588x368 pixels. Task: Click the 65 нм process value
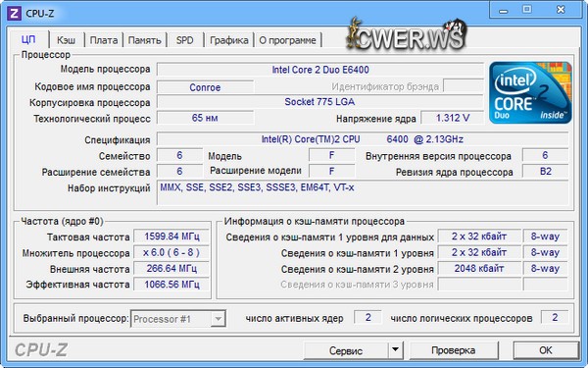[x=205, y=118]
